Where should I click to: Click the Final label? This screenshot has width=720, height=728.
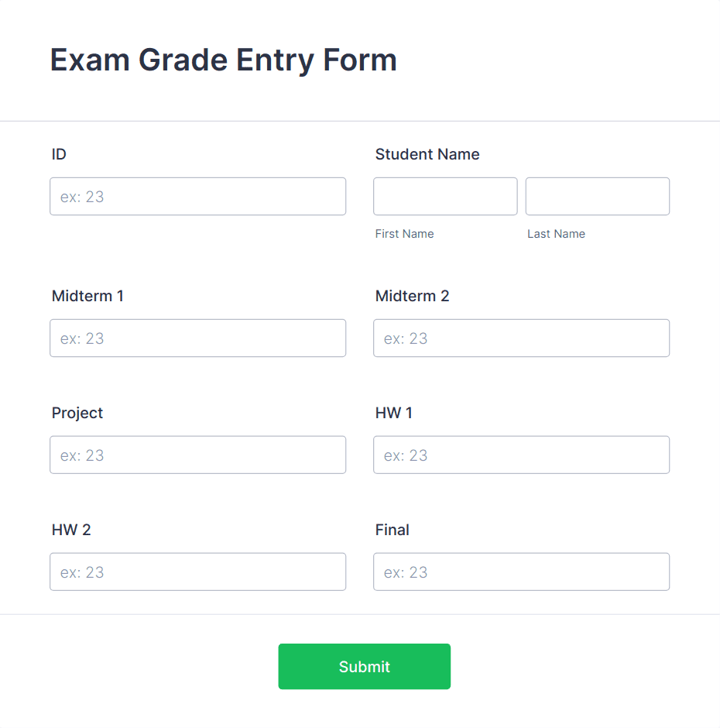tap(392, 530)
